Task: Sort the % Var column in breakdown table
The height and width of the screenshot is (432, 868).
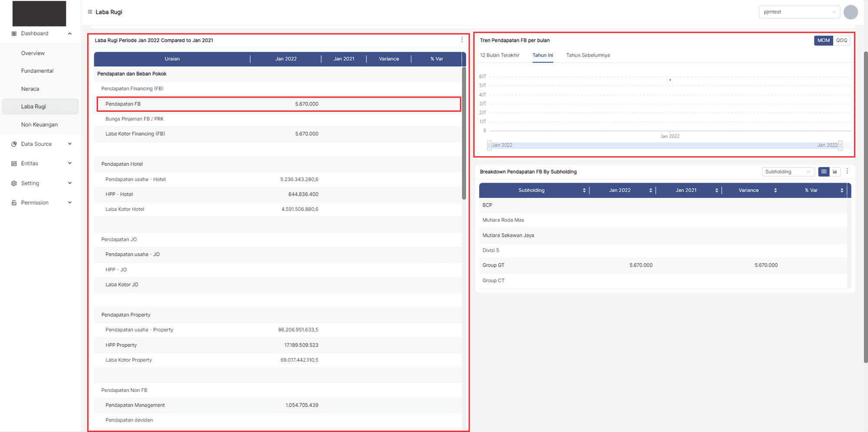Action: tap(842, 190)
